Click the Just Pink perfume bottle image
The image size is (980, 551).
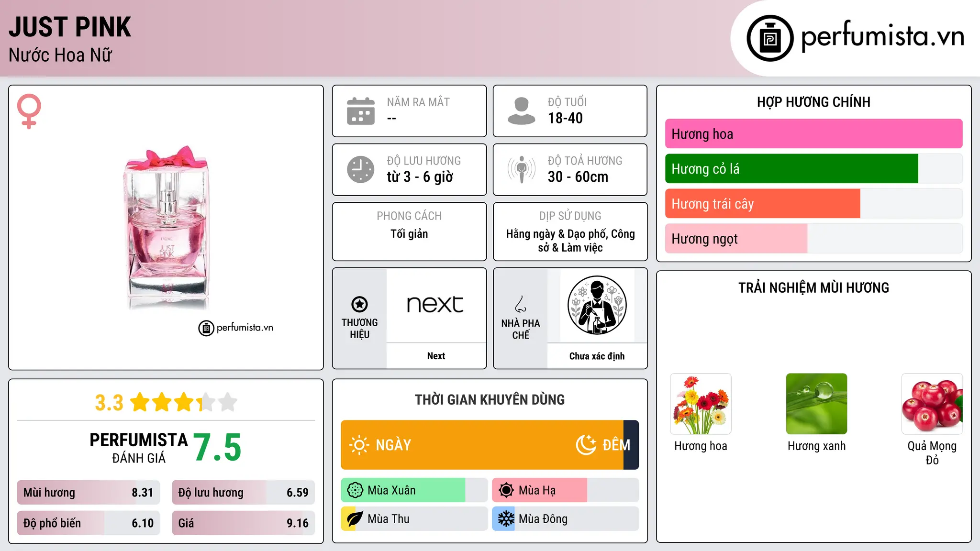(167, 228)
